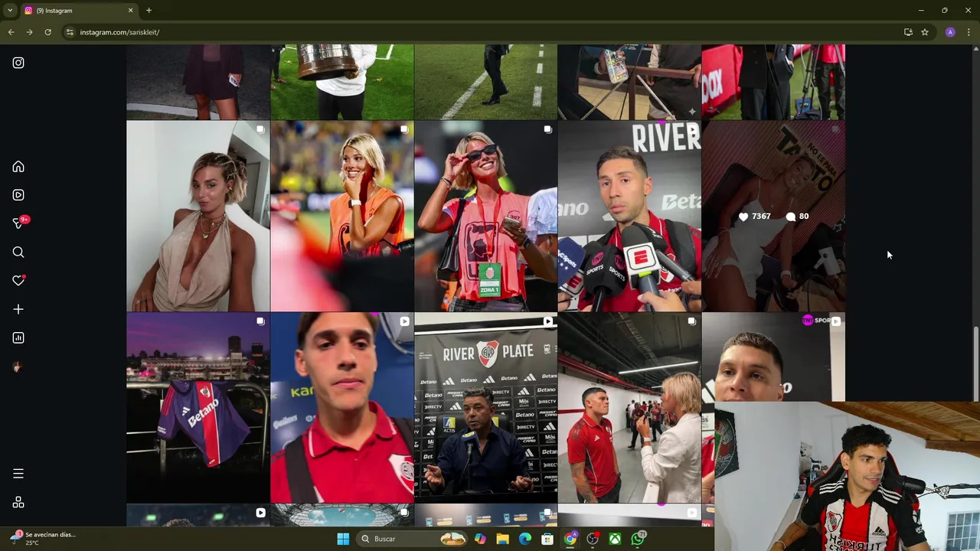Open a new browser tab
The height and width of the screenshot is (551, 980).
[x=149, y=11]
